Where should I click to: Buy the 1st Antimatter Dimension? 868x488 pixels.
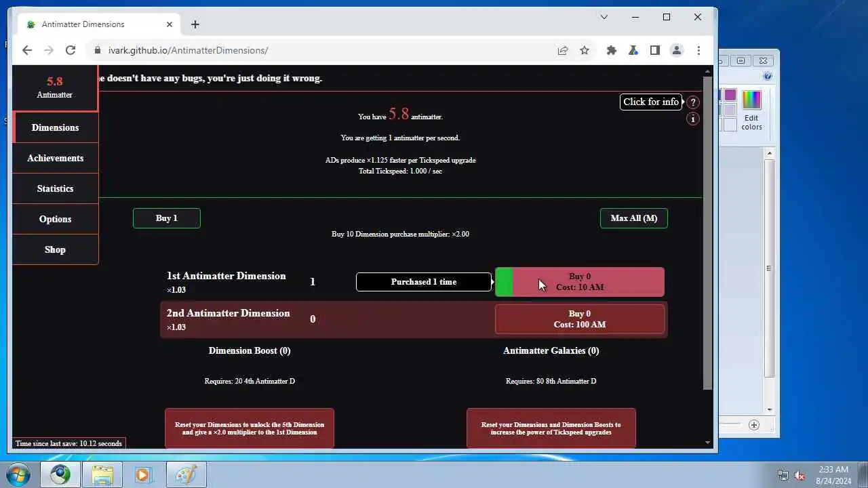(x=580, y=282)
